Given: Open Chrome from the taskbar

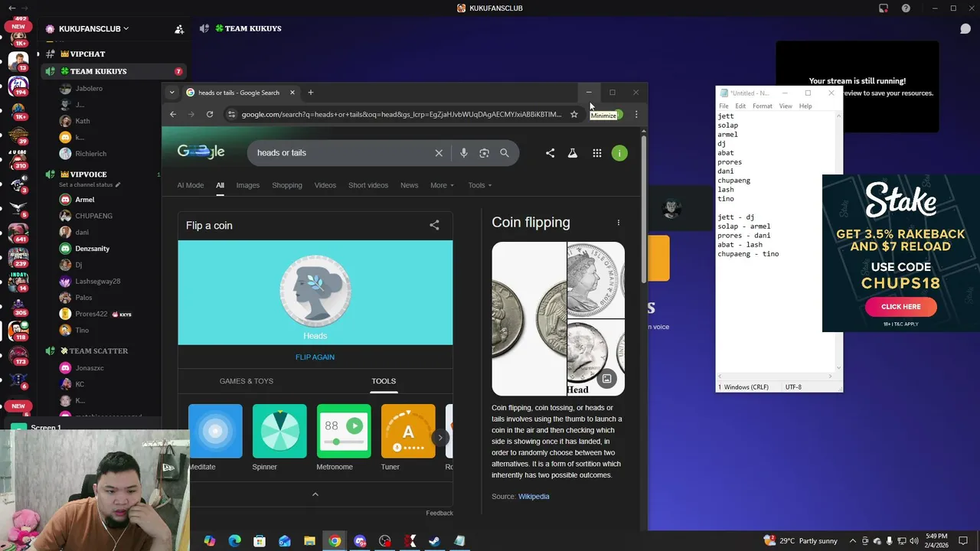Looking at the screenshot, I should coord(335,541).
